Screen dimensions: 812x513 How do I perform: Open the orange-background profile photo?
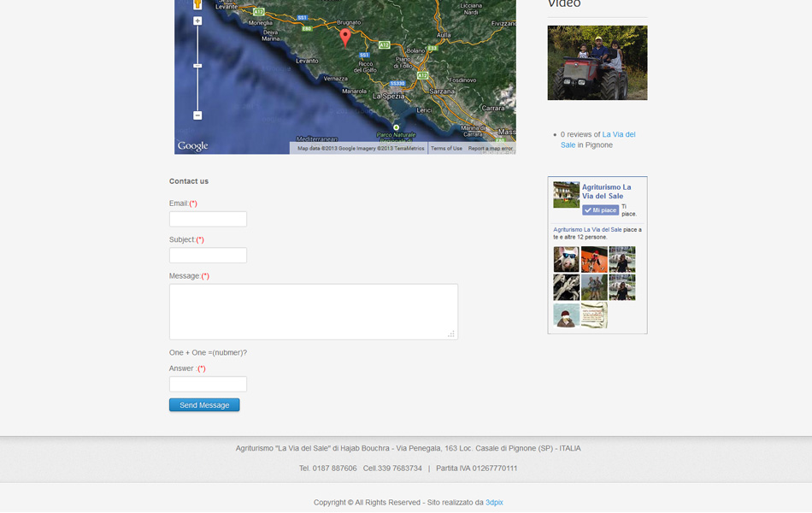(594, 259)
